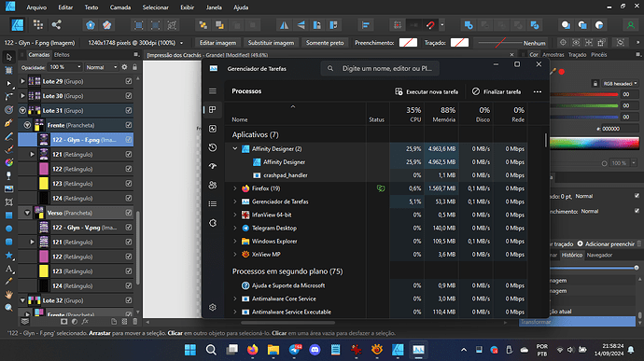Open the Opacidade 100 % dropdown
Image resolution: width=644 pixels, height=361 pixels.
(65, 67)
